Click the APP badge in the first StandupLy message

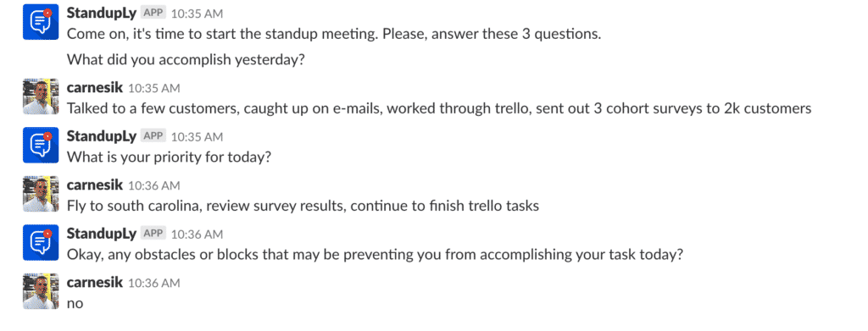[153, 13]
